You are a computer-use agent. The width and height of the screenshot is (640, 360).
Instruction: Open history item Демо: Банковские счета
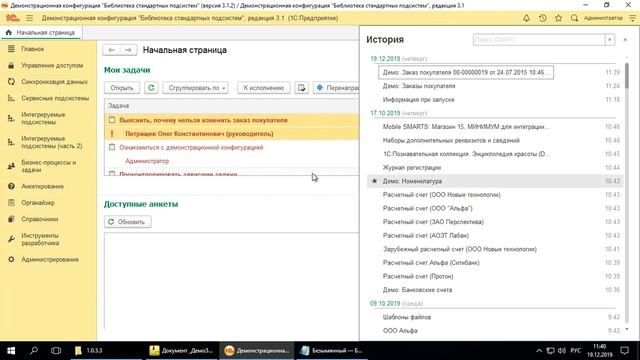click(x=417, y=290)
